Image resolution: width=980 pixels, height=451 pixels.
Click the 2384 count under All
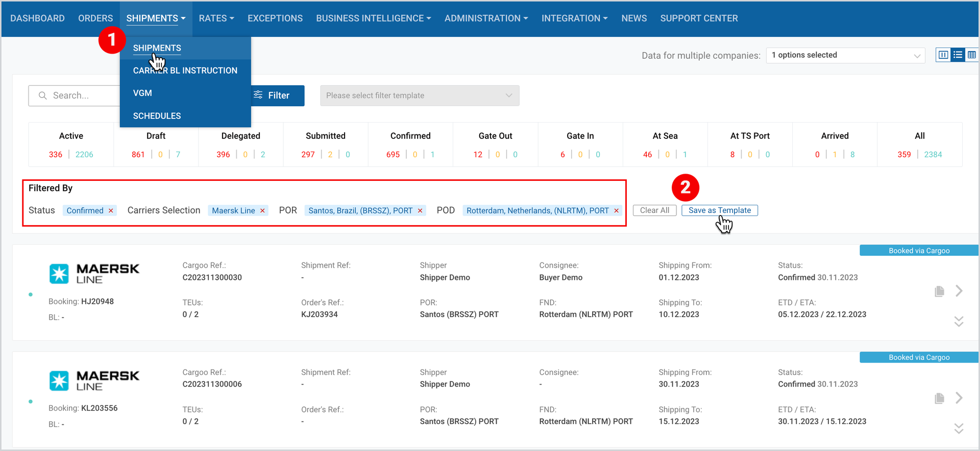(933, 154)
